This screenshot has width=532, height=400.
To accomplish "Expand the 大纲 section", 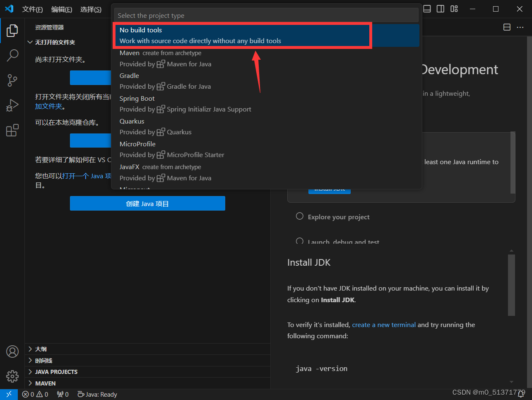I will tap(147, 349).
